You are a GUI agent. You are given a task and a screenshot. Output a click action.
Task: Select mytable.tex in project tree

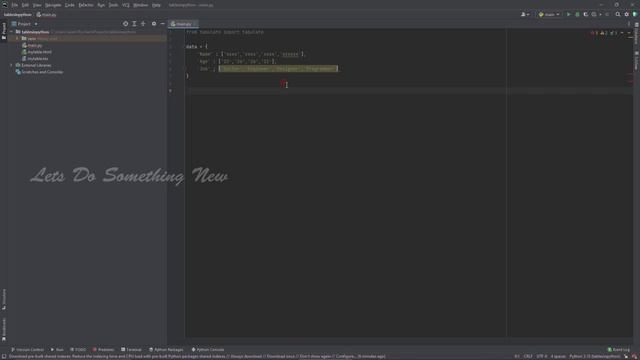[35, 59]
